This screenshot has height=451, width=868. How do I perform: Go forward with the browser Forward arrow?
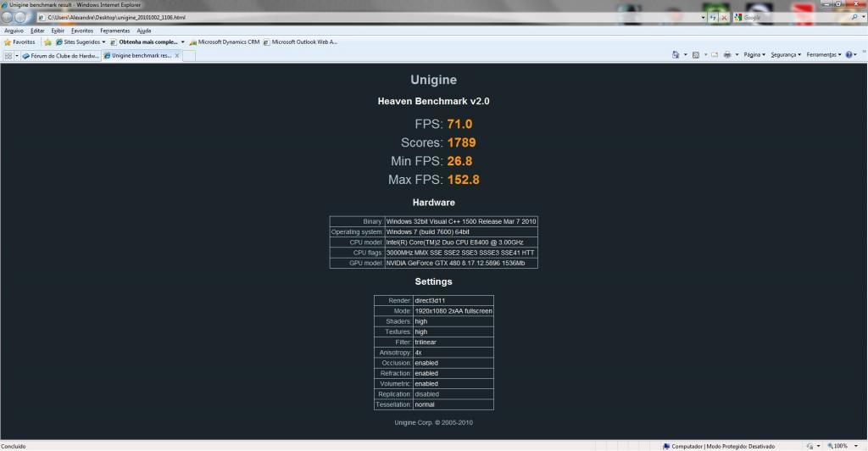click(20, 17)
